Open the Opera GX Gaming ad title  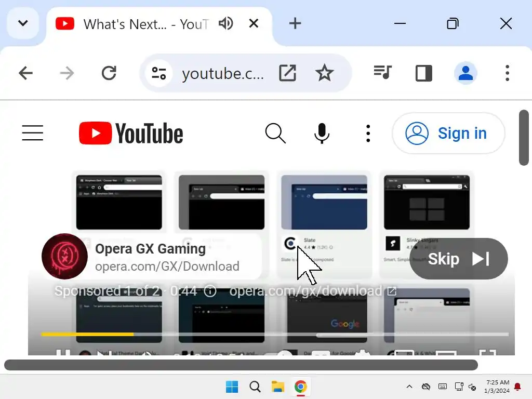point(150,249)
